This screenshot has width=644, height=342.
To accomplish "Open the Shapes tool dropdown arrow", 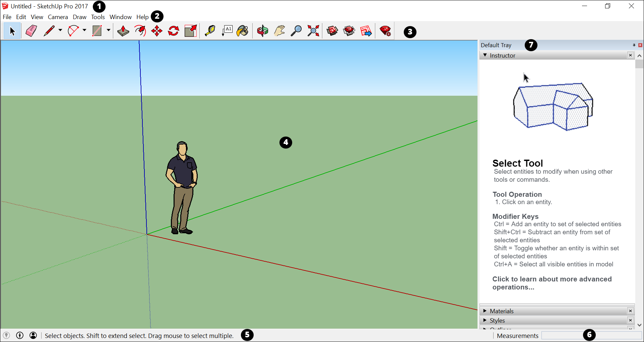I will click(109, 30).
